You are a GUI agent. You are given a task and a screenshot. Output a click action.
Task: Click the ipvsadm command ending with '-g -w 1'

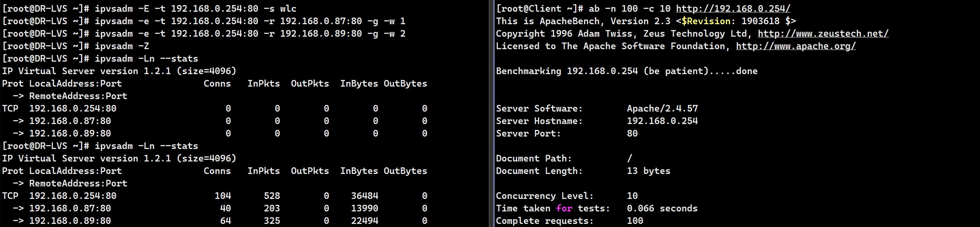[x=250, y=21]
